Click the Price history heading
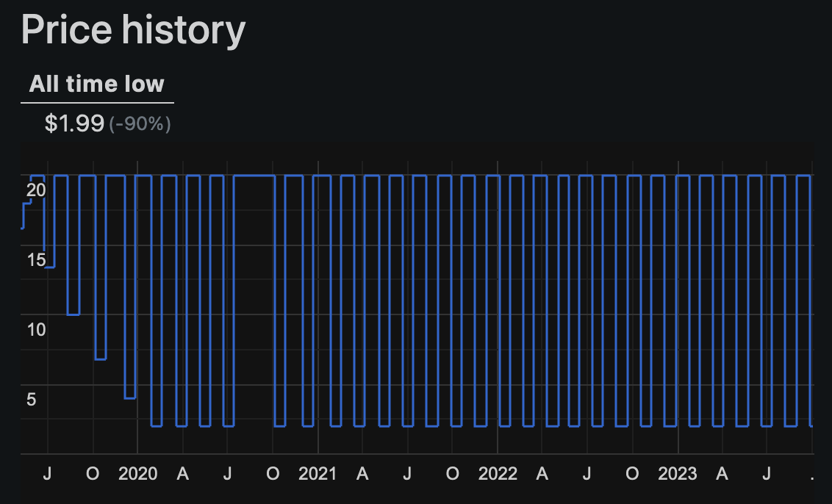 pyautogui.click(x=133, y=29)
